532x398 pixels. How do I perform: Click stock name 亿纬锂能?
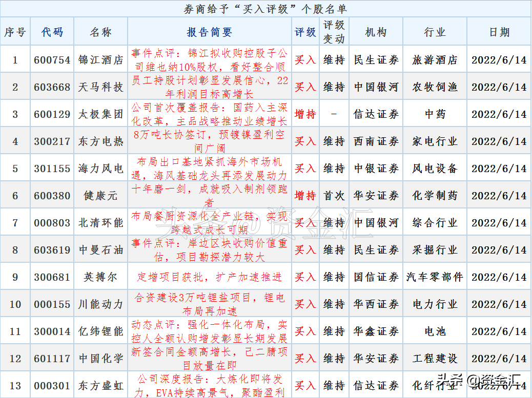(x=100, y=331)
